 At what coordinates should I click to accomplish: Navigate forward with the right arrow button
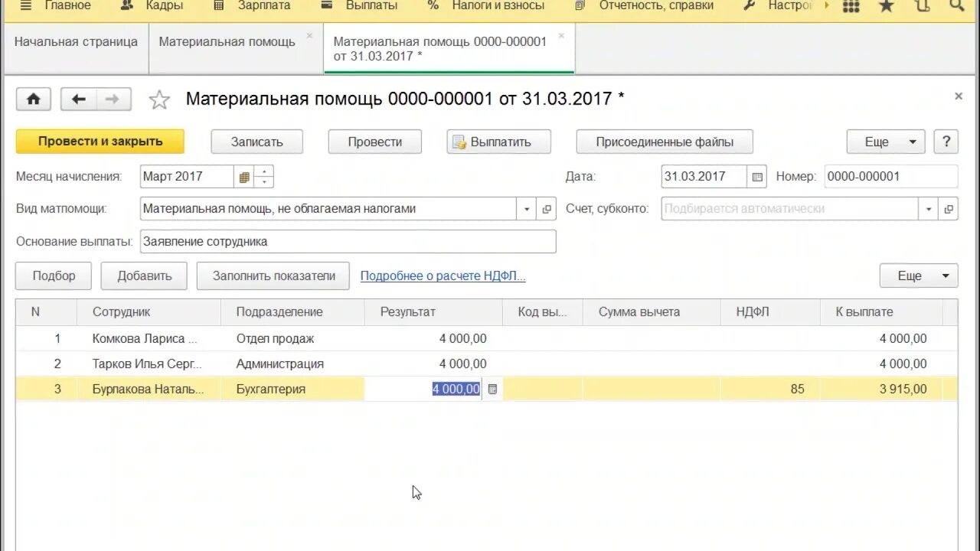point(113,99)
